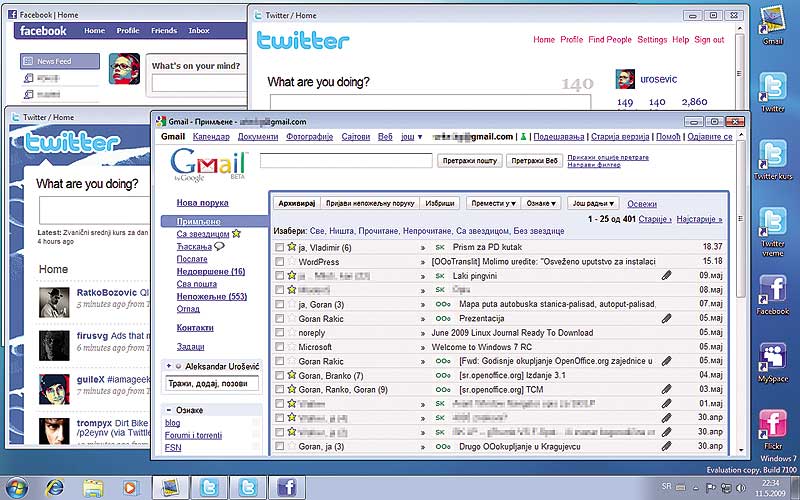Click Find People in Twitter navigation
This screenshot has width=800, height=500.
click(x=610, y=40)
